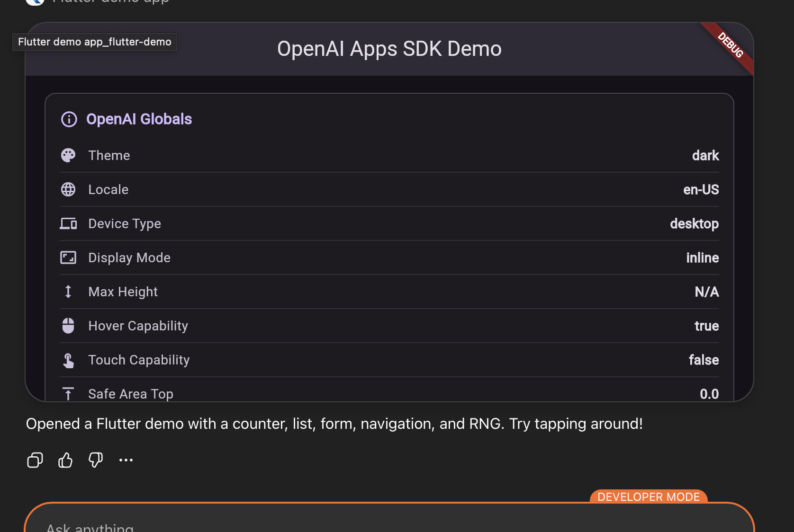Click the Ask anything input field
Viewport: 794px width, 532px height.
(x=189, y=525)
